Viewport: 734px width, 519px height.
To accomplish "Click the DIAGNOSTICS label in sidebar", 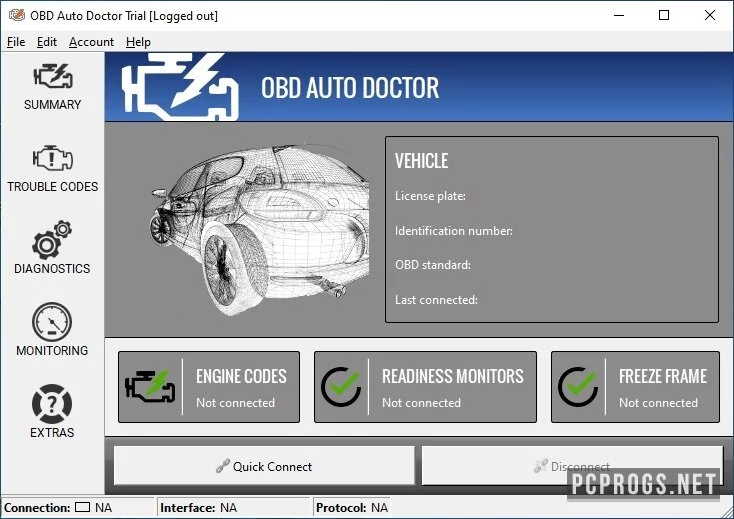I will click(52, 268).
